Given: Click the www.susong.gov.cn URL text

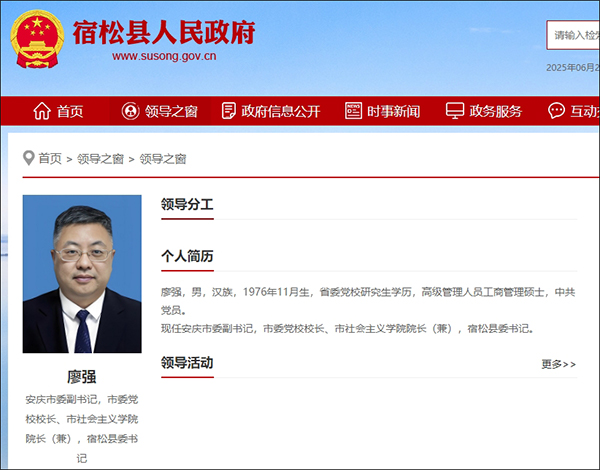Looking at the screenshot, I should click(164, 56).
